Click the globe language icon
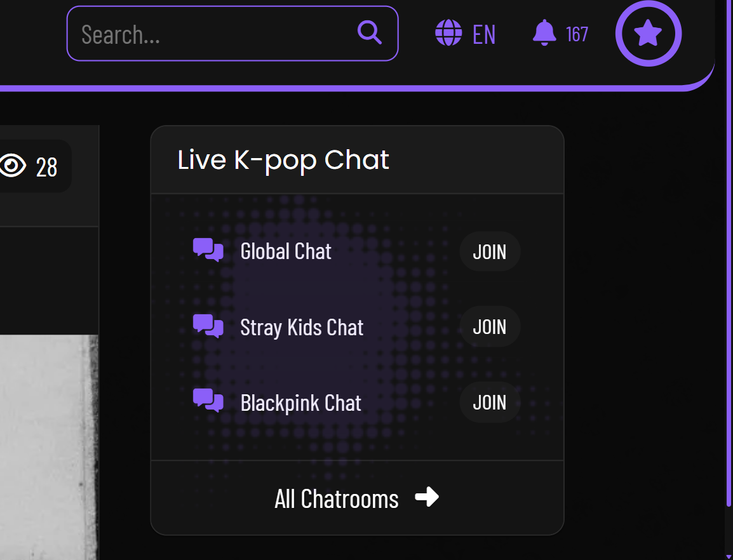The image size is (733, 560). tap(448, 33)
